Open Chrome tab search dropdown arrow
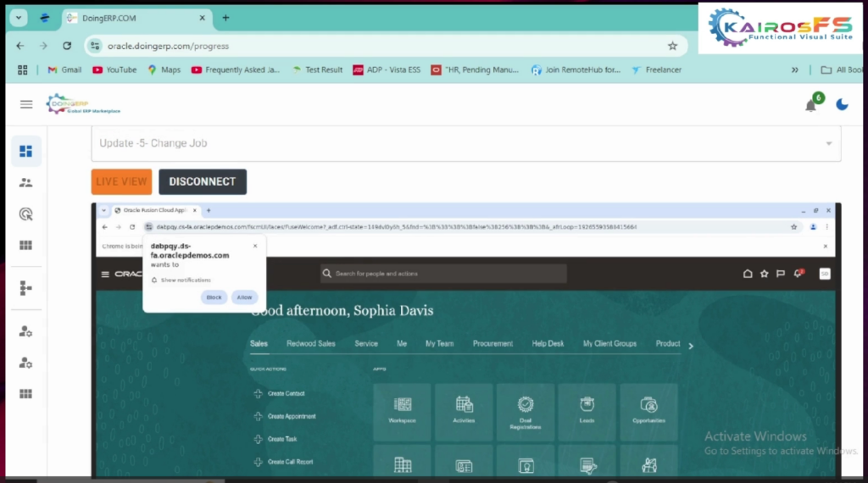This screenshot has width=868, height=483. pos(19,18)
